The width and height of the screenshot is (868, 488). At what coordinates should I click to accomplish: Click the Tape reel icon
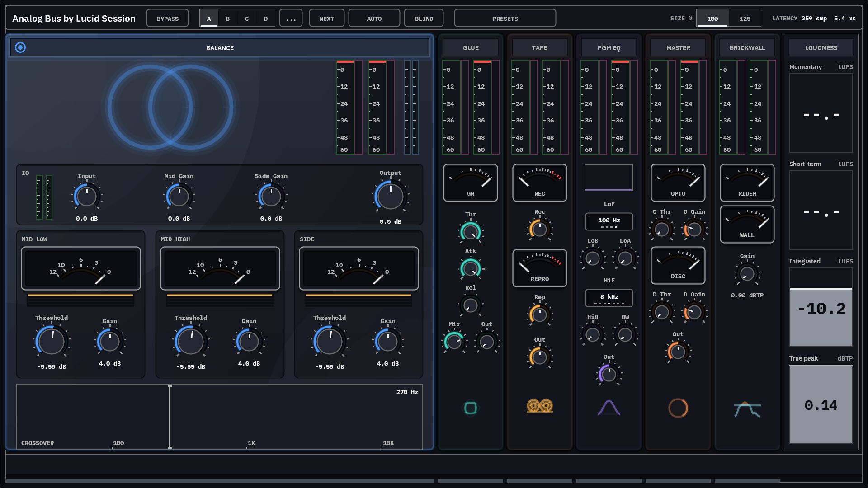point(540,406)
